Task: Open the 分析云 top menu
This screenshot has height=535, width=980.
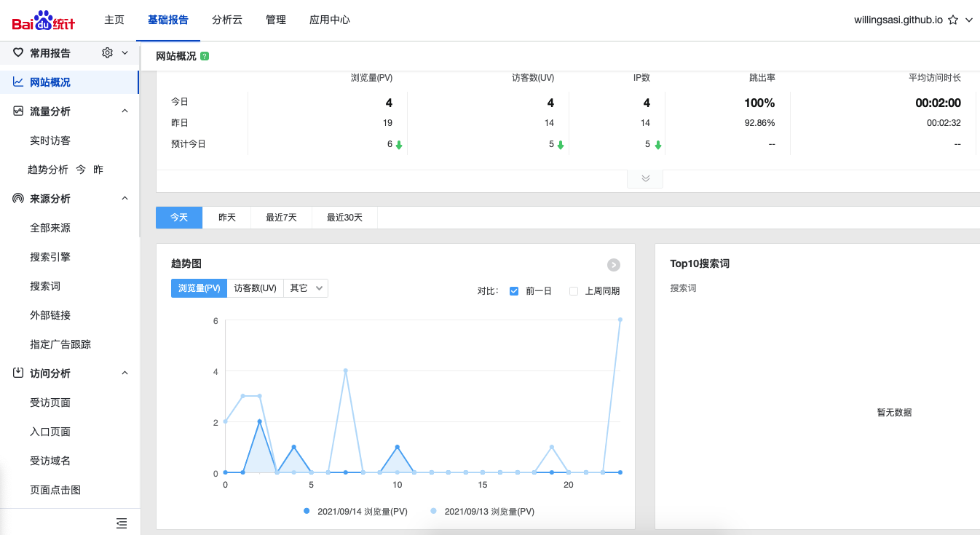Action: tap(227, 20)
